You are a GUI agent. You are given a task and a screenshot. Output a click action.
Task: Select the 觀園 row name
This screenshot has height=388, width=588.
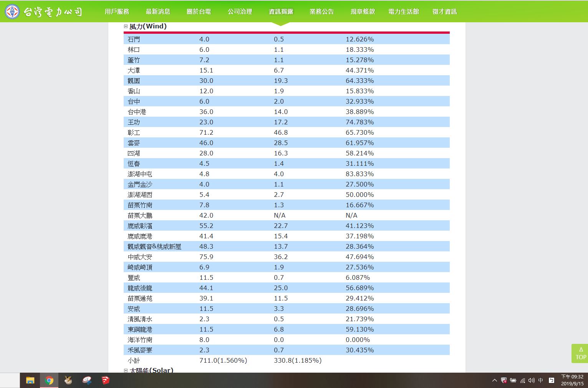(134, 81)
